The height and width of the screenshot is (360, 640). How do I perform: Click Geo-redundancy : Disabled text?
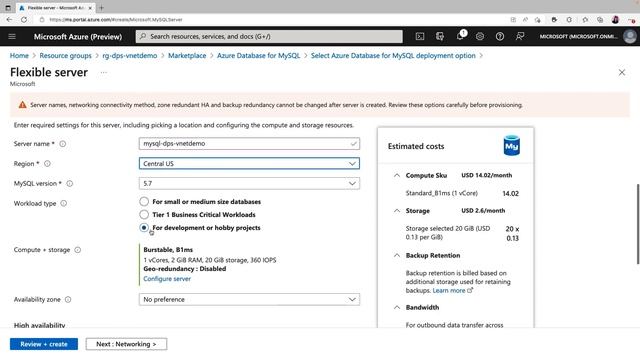(184, 269)
